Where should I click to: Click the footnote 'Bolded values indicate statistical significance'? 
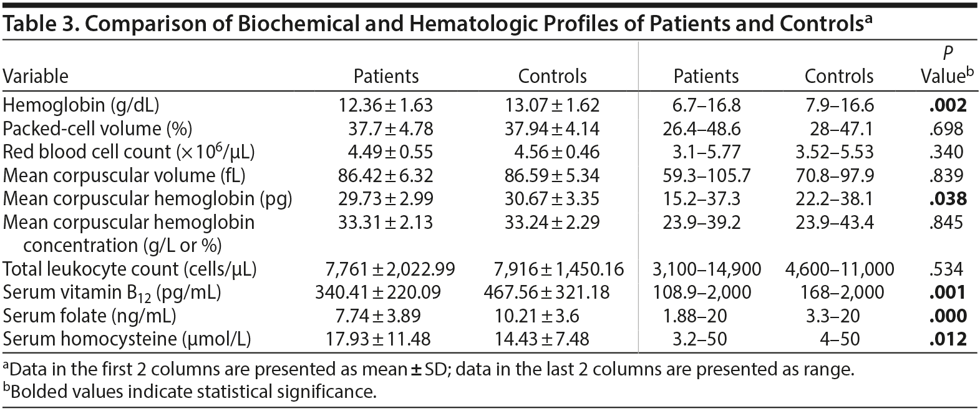(x=190, y=392)
